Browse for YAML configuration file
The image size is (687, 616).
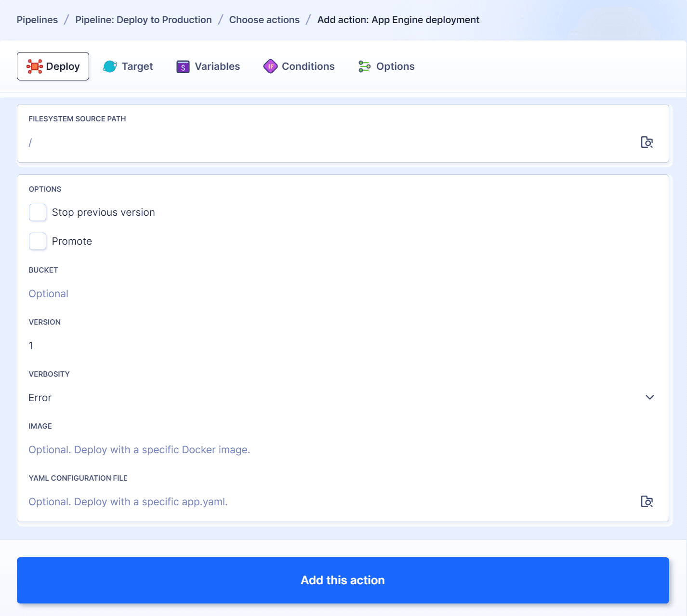[x=647, y=501]
